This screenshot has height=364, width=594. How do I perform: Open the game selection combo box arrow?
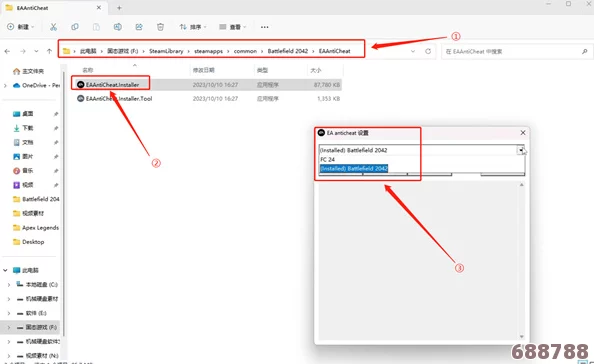[521, 150]
